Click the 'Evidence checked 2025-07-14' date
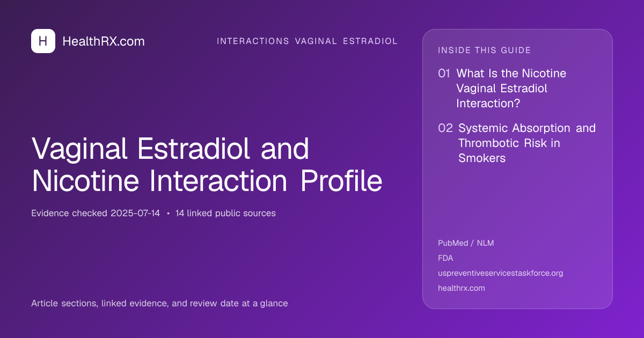The width and height of the screenshot is (644, 338). (96, 213)
